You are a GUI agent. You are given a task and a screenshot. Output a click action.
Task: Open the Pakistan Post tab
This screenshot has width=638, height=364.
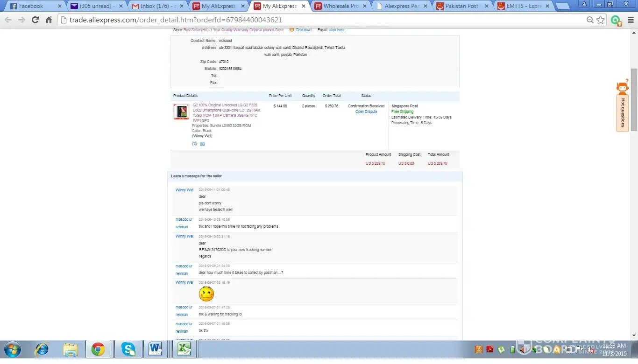tap(461, 6)
